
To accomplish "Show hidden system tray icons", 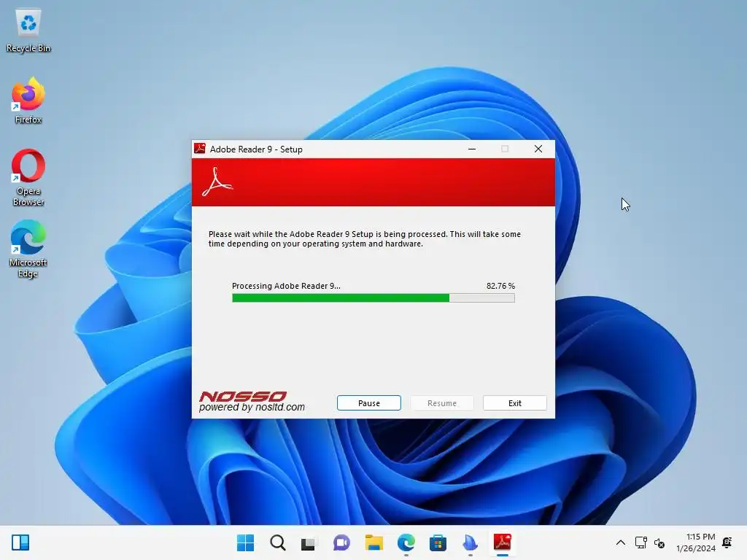I will click(x=620, y=542).
